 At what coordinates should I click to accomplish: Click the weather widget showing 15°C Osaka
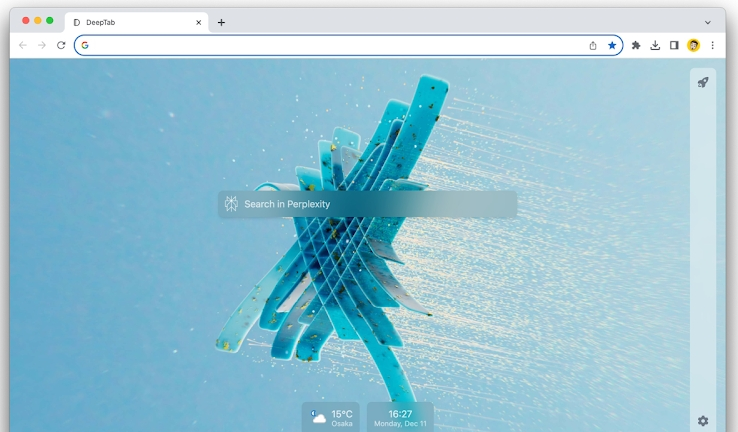(x=330, y=417)
